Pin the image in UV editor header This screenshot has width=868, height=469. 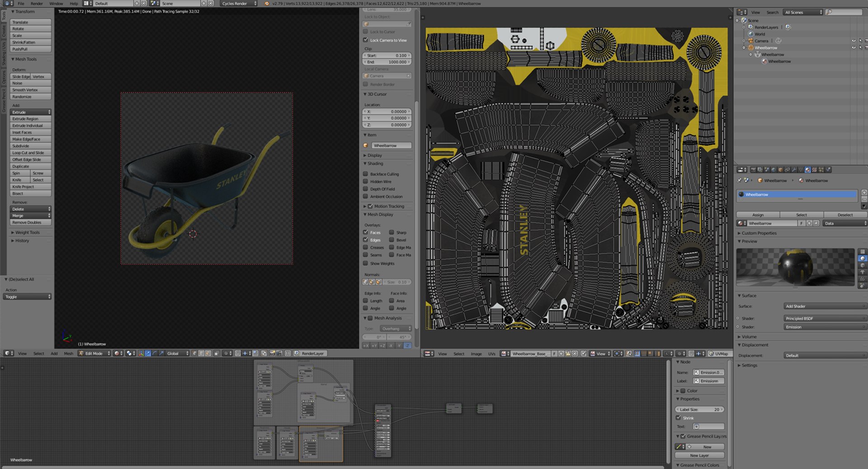[583, 354]
